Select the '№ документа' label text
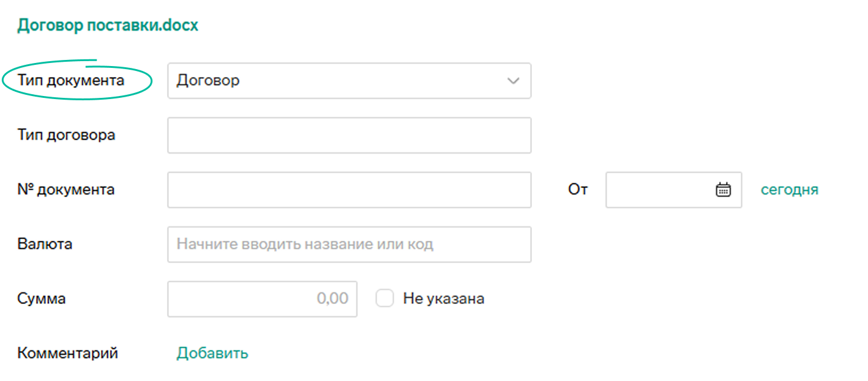This screenshot has height=381, width=868. tap(66, 190)
